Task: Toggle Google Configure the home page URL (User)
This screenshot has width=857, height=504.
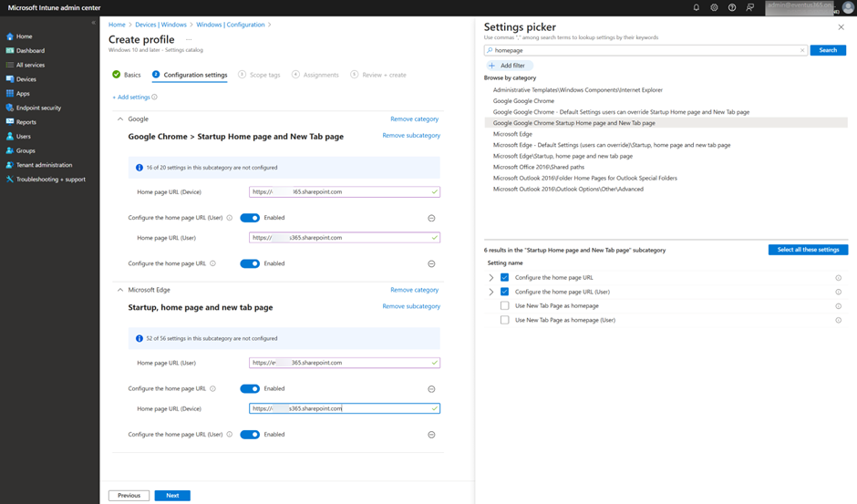Action: (250, 218)
